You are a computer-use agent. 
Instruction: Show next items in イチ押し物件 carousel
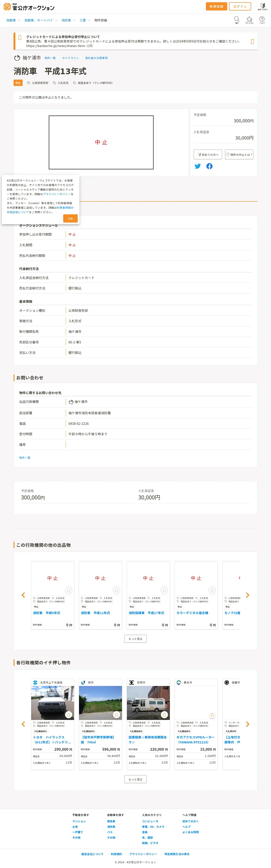point(248,724)
